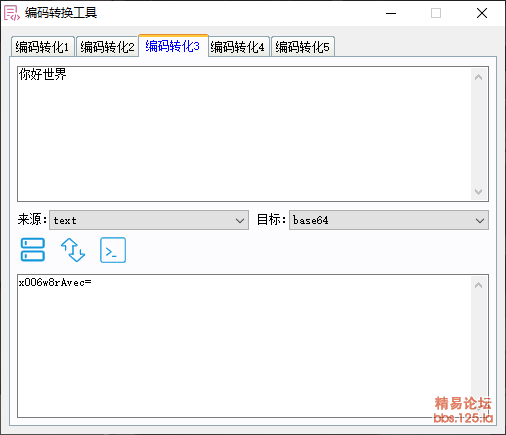Click the maximize window button
Viewport: 506px width, 435px height.
436,13
